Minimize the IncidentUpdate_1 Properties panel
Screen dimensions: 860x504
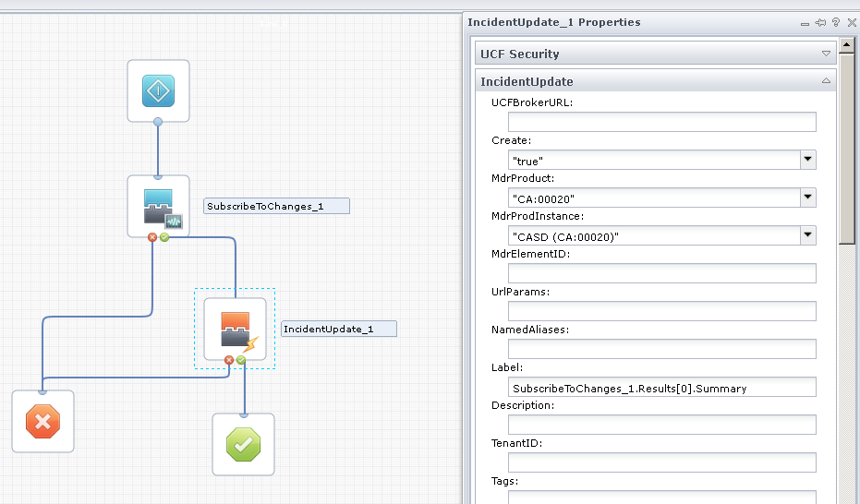click(806, 22)
